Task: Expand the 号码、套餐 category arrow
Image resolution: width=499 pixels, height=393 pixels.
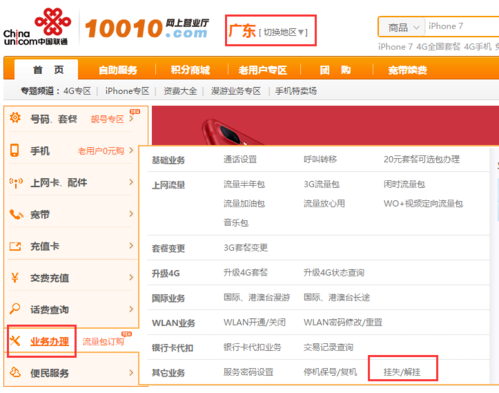Action: 131,118
